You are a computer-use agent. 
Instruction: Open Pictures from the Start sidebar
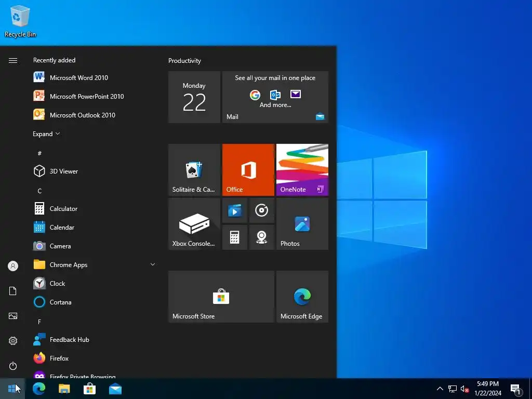13,316
